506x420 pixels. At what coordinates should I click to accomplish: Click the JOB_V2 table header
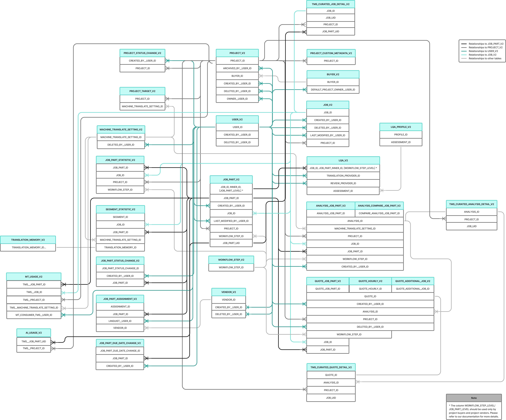(x=328, y=105)
